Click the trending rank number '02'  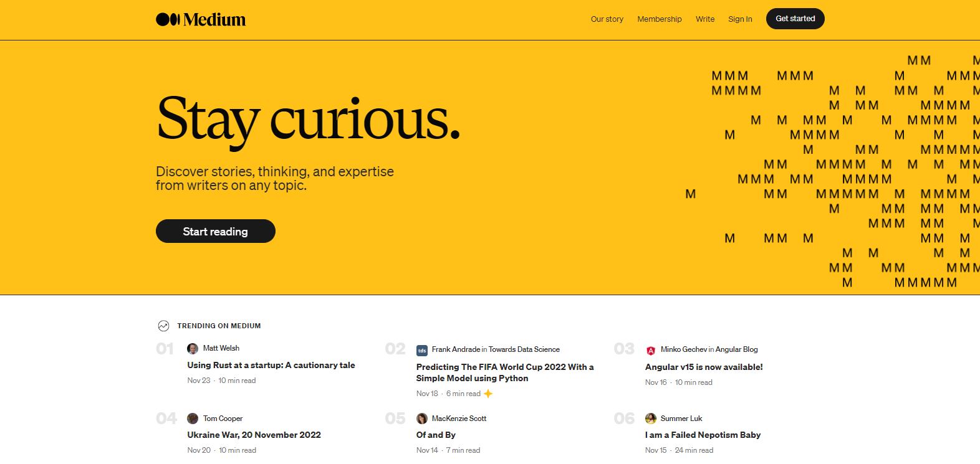395,349
